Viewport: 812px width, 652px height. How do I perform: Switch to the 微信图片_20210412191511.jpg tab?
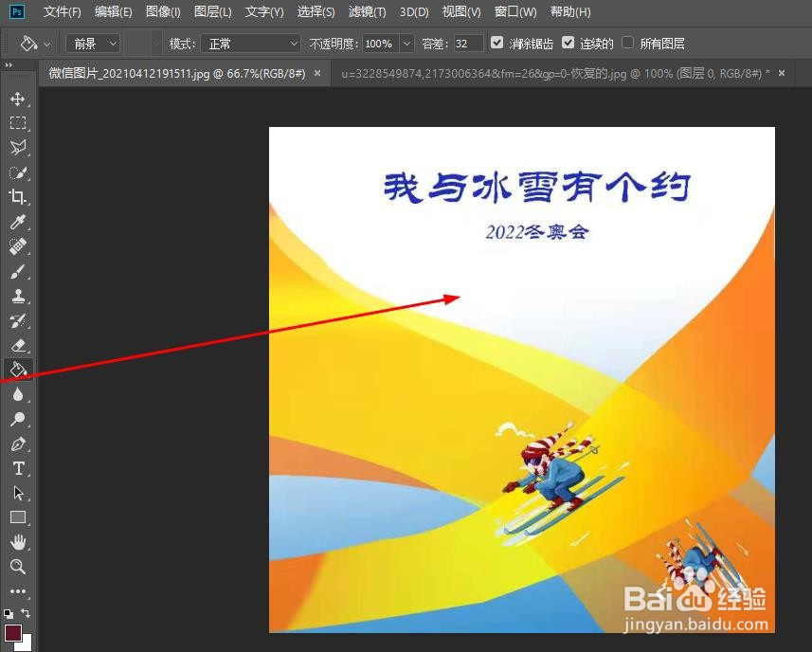point(177,74)
